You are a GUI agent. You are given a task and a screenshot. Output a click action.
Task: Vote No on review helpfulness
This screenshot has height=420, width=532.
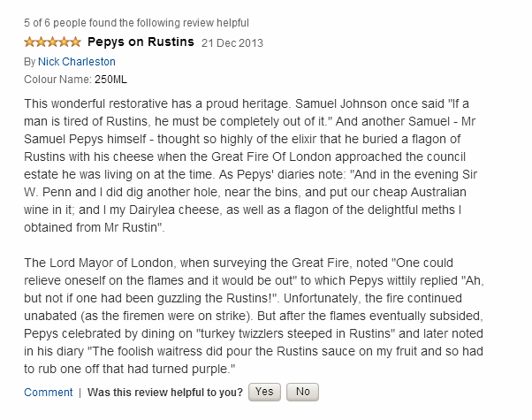click(x=302, y=392)
